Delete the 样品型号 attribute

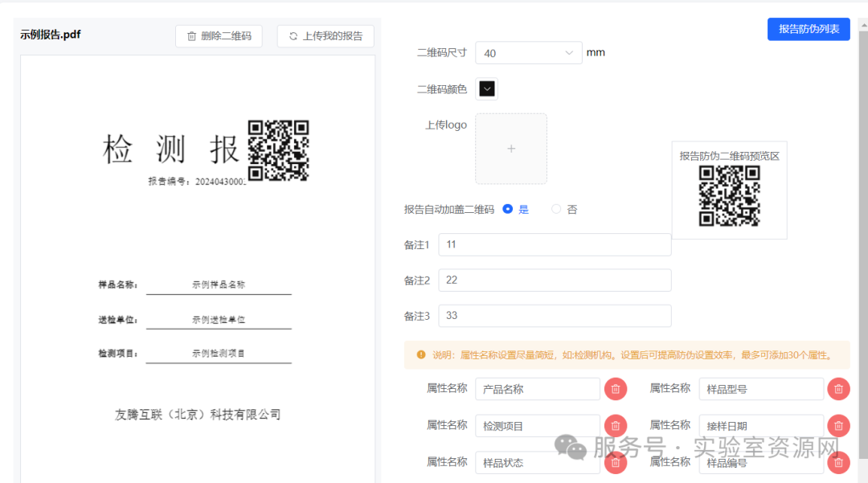[838, 389]
